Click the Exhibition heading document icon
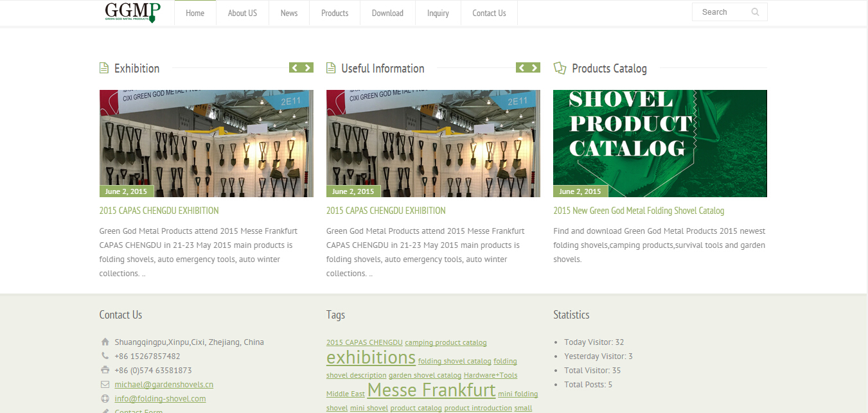This screenshot has width=868, height=413. [104, 68]
